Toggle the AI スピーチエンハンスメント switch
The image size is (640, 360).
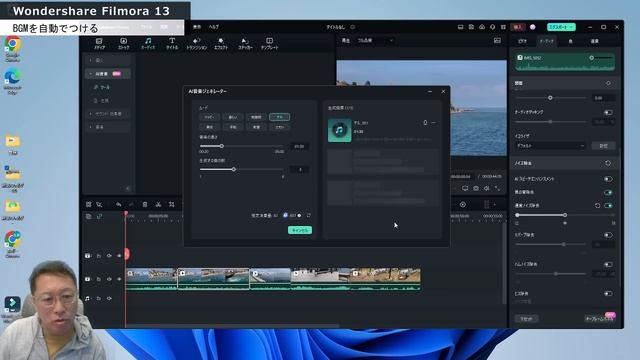pyautogui.click(x=608, y=179)
